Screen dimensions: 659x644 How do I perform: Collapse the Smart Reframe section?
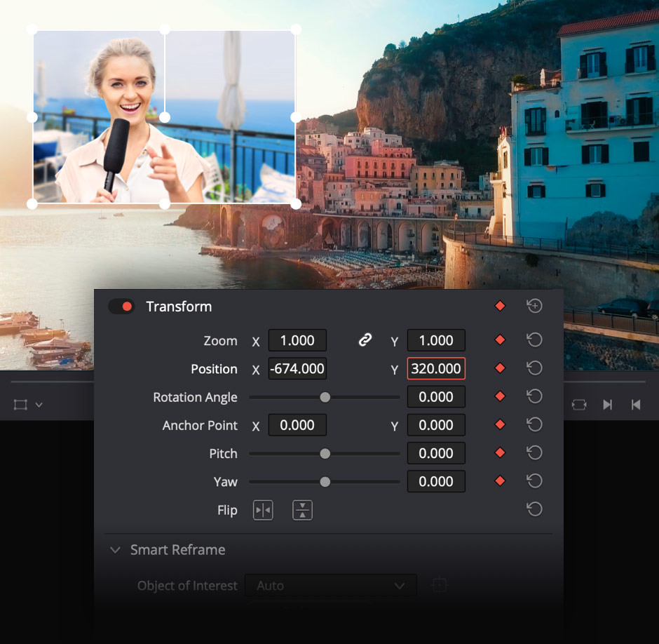point(115,550)
